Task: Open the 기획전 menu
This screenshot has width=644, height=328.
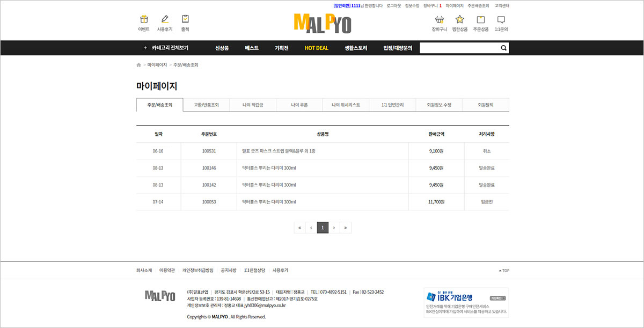Action: (282, 48)
